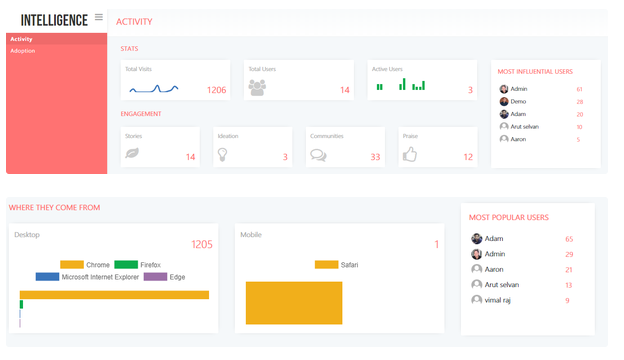Click the Mobile visits value 1

tap(437, 244)
